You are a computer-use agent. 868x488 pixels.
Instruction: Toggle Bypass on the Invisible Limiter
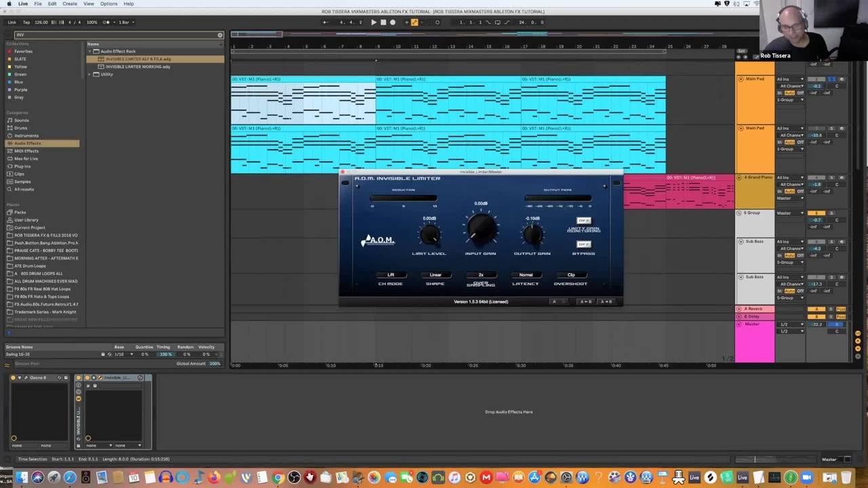[x=584, y=244]
